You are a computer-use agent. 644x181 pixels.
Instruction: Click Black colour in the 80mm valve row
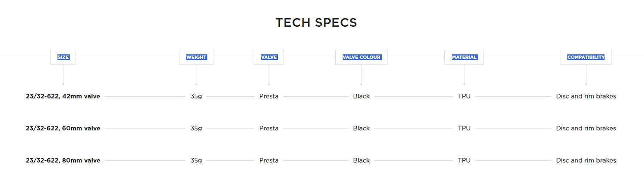click(x=361, y=160)
